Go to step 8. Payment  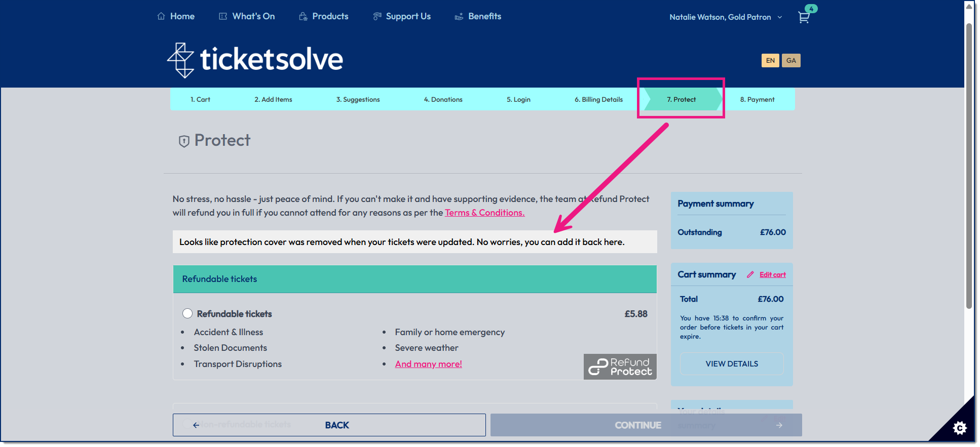(x=757, y=99)
